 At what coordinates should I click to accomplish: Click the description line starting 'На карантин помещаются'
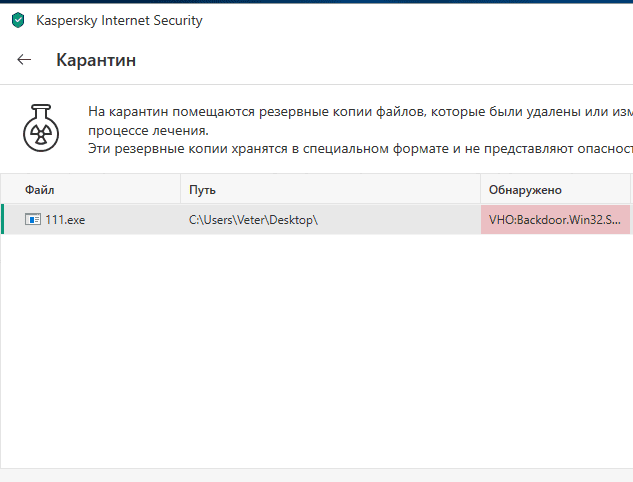tap(360, 111)
